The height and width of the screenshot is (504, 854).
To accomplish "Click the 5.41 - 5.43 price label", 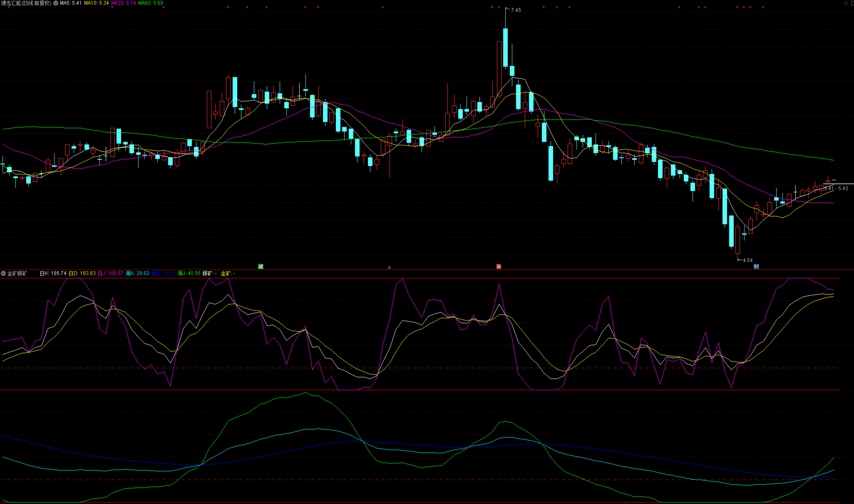I will (836, 189).
